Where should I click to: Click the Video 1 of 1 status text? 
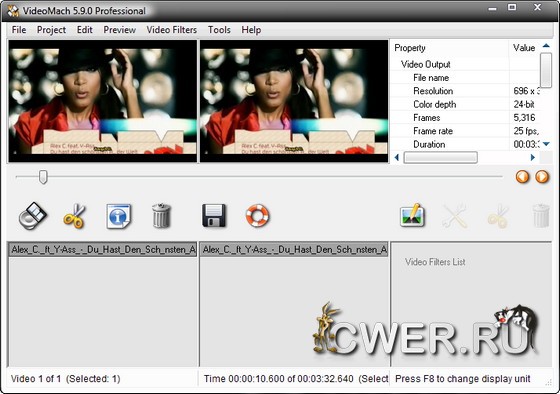(x=65, y=379)
